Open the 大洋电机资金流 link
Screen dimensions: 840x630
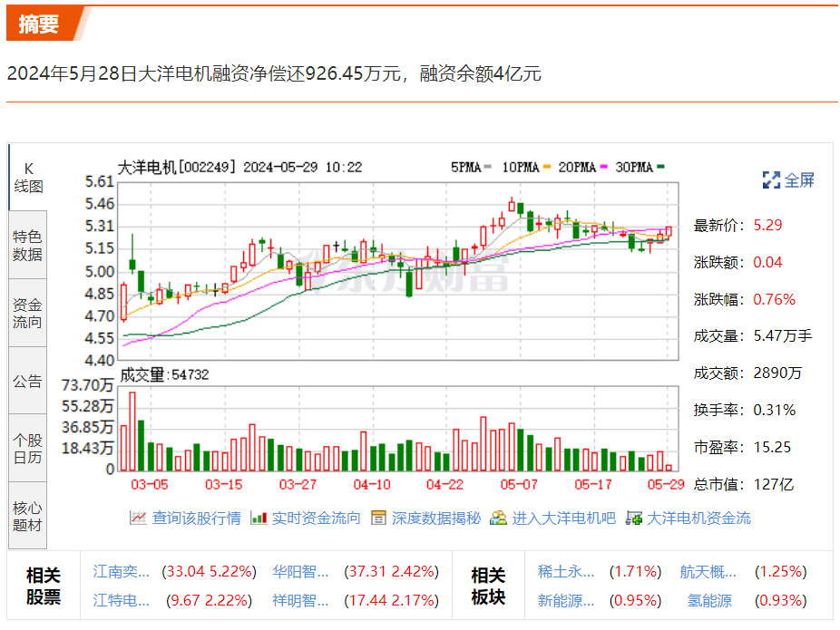coord(699,519)
